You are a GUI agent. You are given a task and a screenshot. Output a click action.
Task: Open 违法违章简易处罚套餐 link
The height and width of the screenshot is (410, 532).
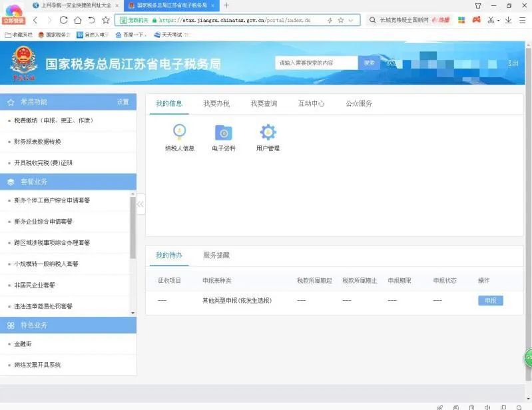43,306
